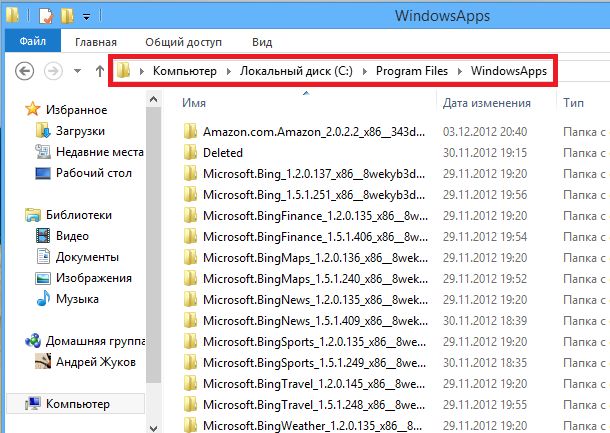Image resolution: width=610 pixels, height=433 pixels.
Task: Click the Видео filmstrip icon
Action: [x=43, y=236]
